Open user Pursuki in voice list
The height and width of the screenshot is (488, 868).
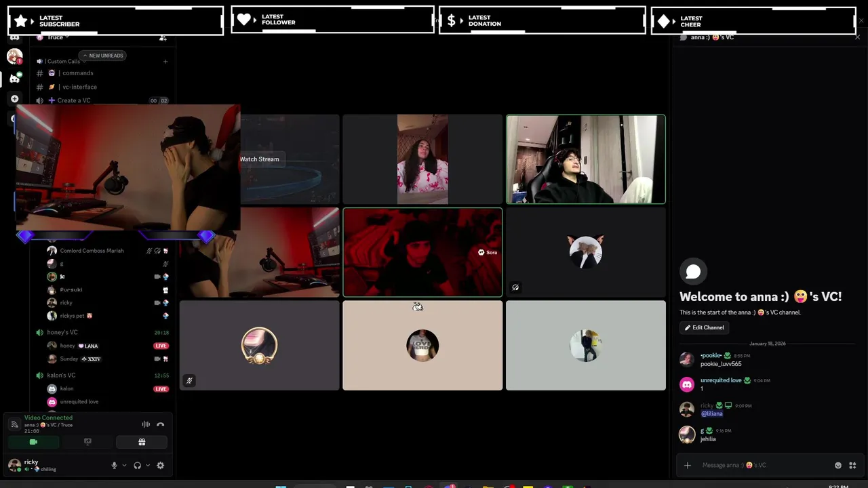coord(71,290)
